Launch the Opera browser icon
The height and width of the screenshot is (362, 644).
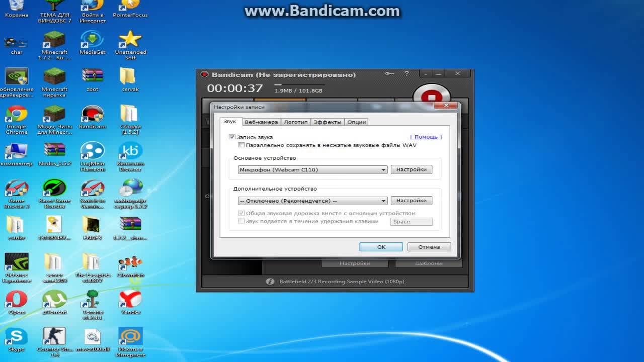click(x=17, y=303)
